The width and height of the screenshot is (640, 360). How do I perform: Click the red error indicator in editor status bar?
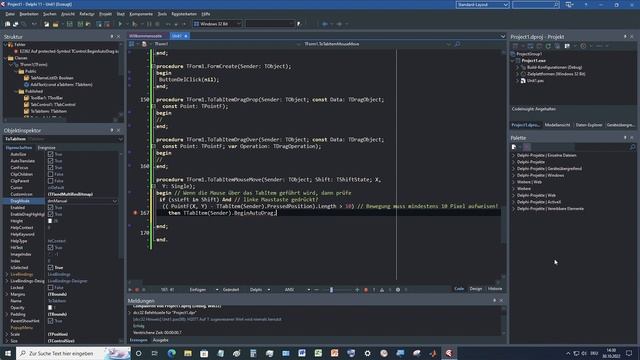[366, 290]
